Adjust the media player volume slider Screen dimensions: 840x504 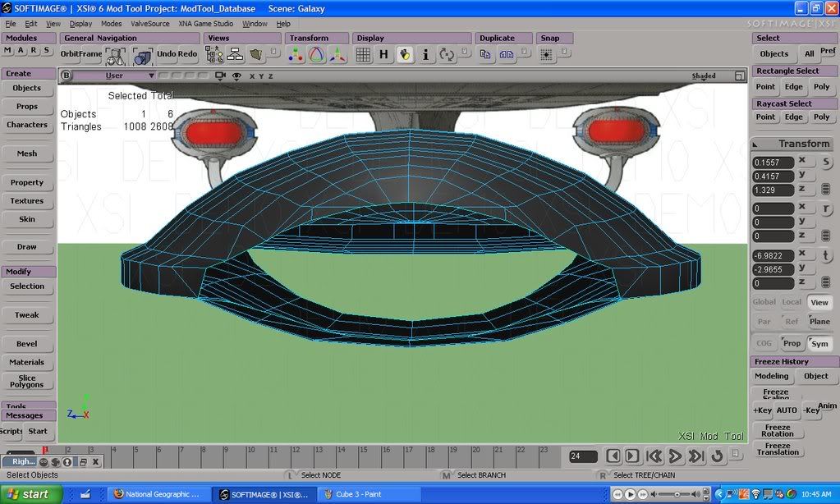pyautogui.click(x=677, y=494)
